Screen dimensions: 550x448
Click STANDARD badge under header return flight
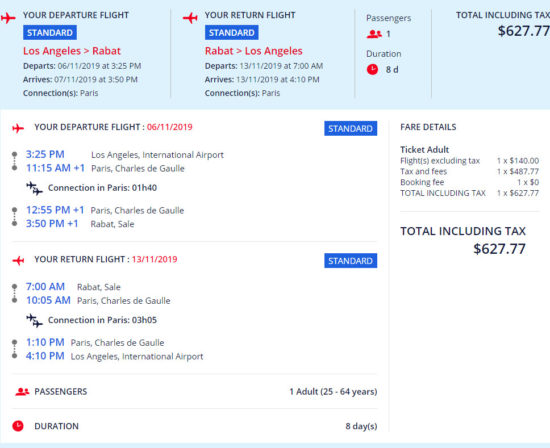tap(232, 33)
